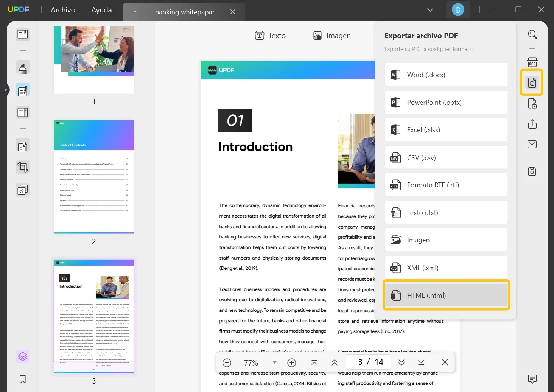
Task: Add the Texto editing tool
Action: point(270,36)
